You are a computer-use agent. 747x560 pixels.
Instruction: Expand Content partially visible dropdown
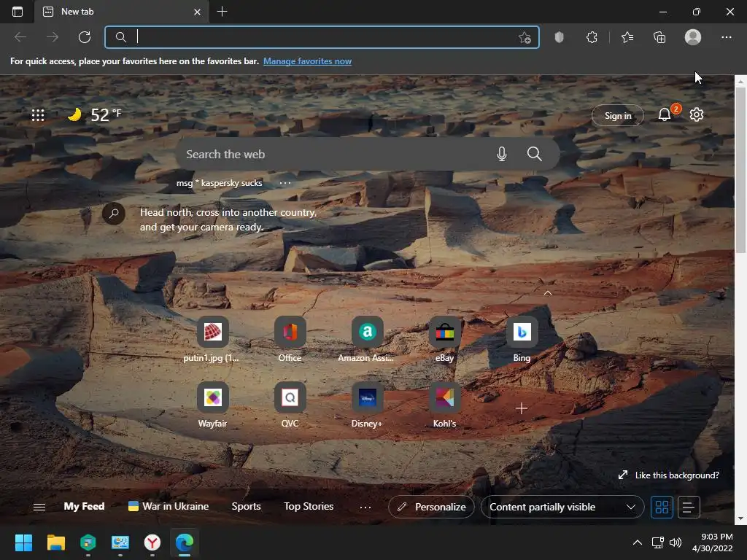click(x=562, y=507)
